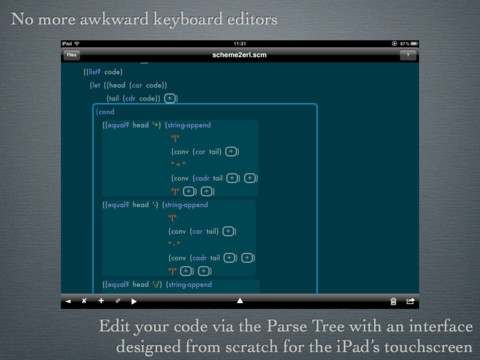Viewport: 480px width, 360px height.
Task: Select the " + " string literal
Action: tap(178, 164)
